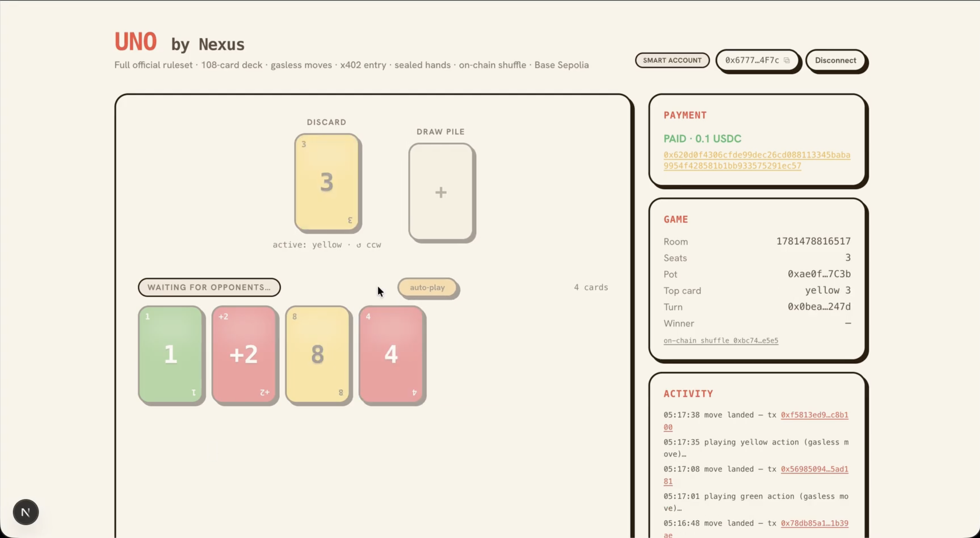Click Turn address 0x0bea…247d
This screenshot has height=538, width=980.
[819, 307]
